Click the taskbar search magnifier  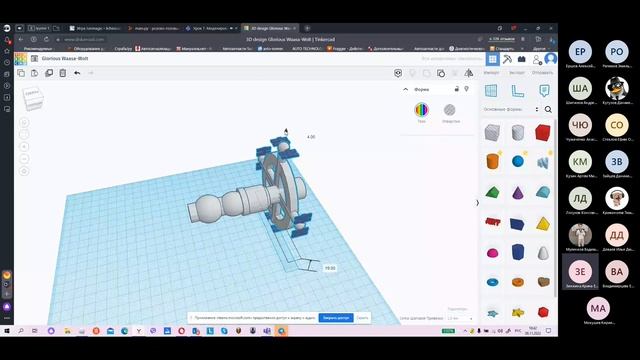tap(21, 331)
